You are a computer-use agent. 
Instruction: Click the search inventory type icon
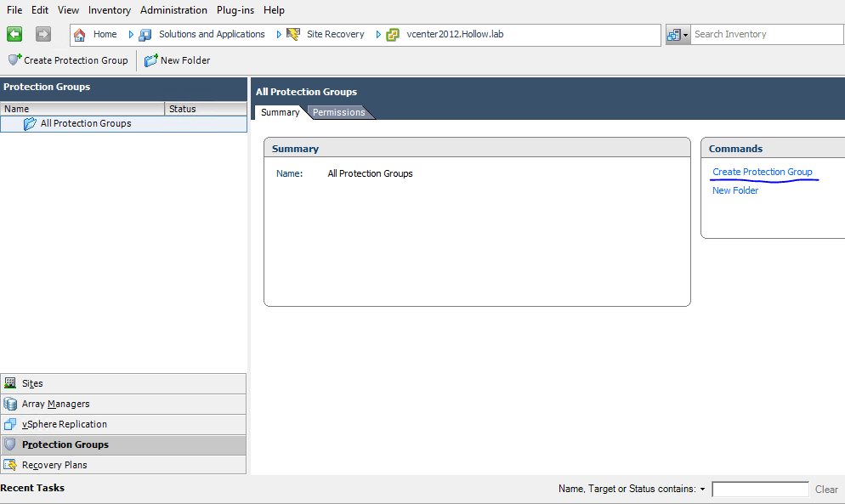coord(673,35)
